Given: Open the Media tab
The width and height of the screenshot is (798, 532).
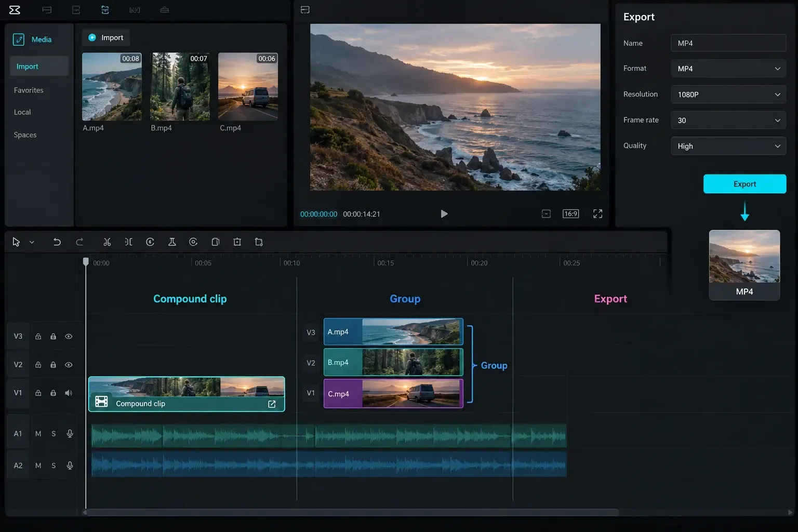Looking at the screenshot, I should (32, 39).
